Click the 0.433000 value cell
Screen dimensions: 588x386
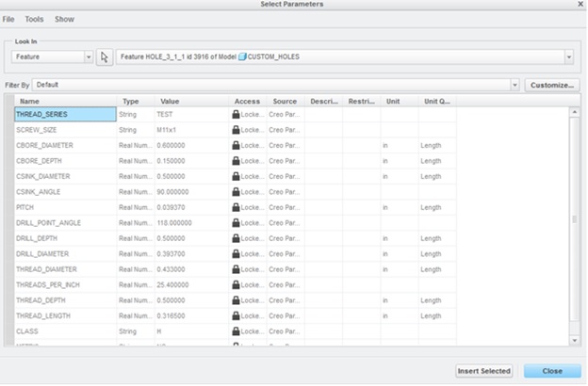coord(191,269)
